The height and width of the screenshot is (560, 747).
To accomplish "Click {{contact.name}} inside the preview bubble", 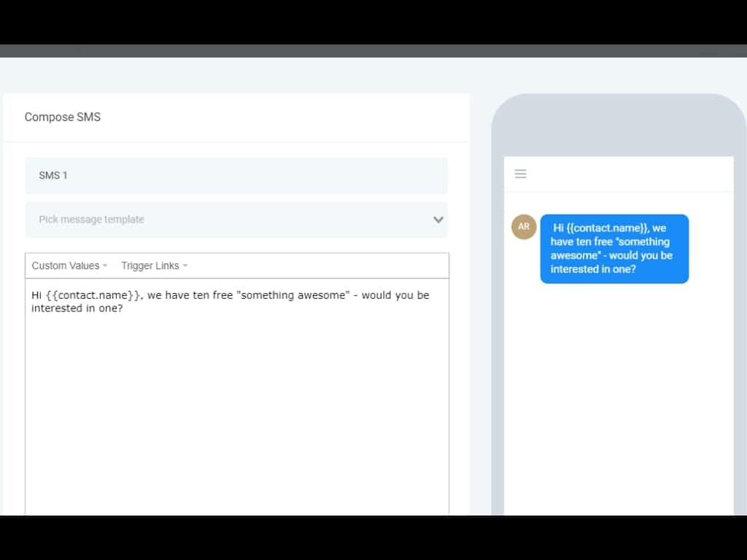I will click(x=608, y=228).
